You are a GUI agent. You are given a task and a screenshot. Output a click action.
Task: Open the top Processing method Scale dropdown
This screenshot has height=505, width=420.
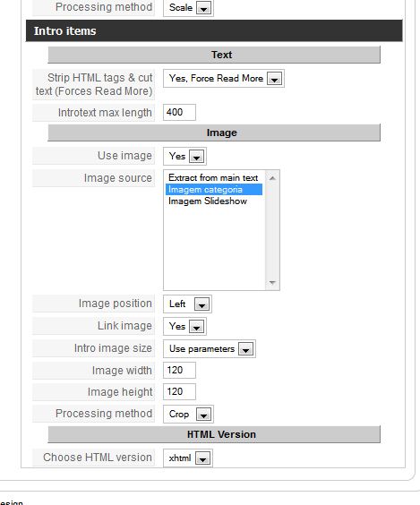(188, 7)
